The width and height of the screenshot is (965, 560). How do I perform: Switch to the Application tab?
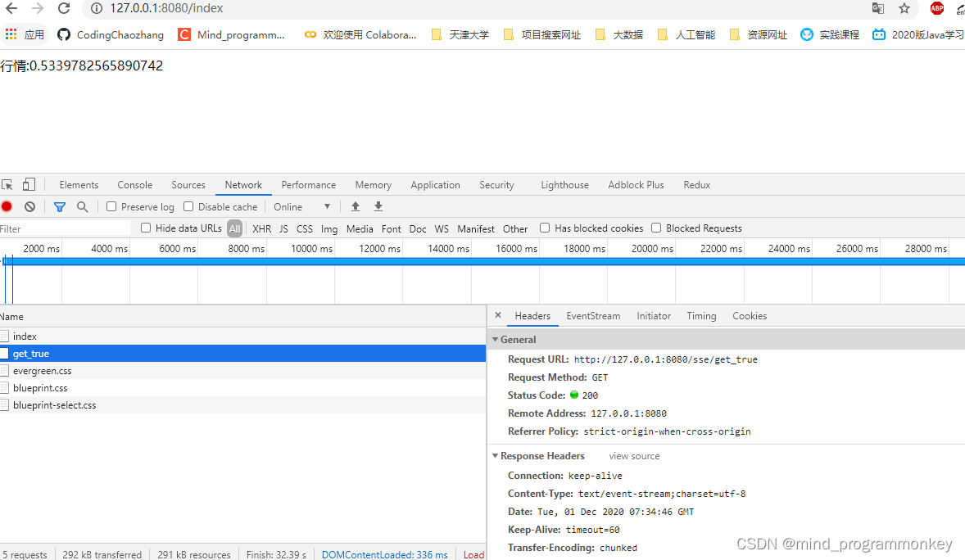pos(435,184)
